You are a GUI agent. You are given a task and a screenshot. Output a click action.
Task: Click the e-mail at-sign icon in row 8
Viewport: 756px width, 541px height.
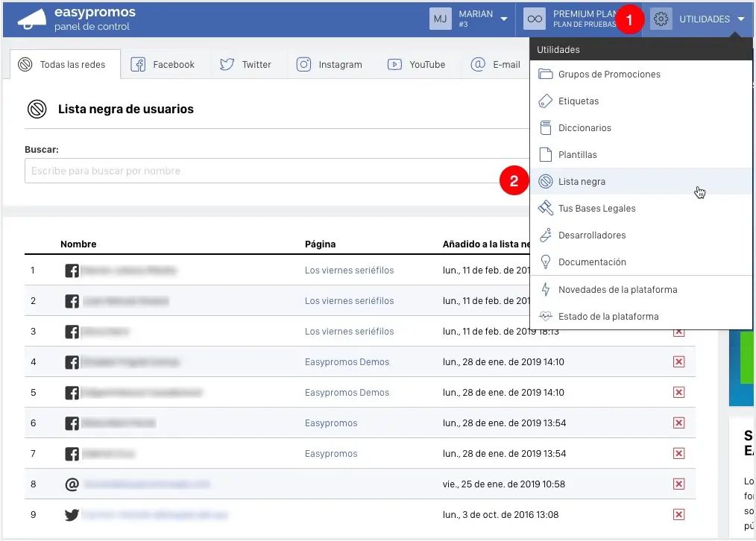coord(72,484)
